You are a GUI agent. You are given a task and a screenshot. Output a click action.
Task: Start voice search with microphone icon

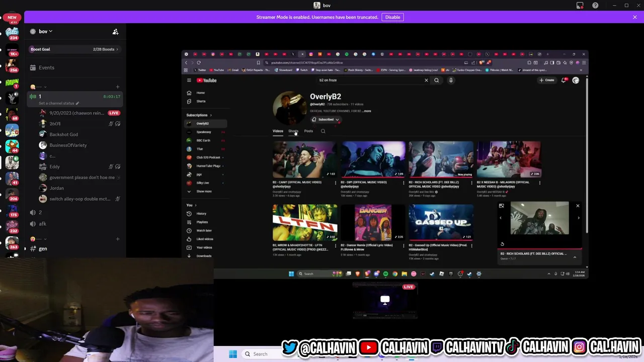(451, 80)
